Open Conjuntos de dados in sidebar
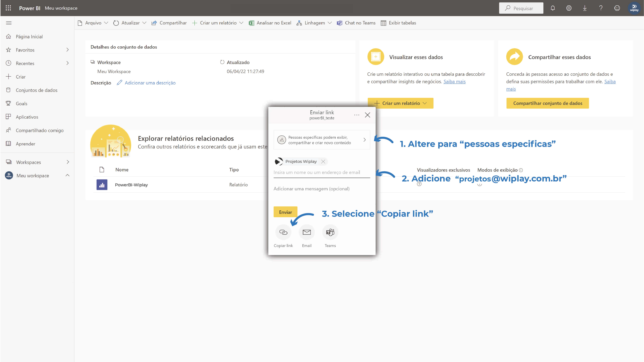644x362 pixels. pyautogui.click(x=37, y=90)
